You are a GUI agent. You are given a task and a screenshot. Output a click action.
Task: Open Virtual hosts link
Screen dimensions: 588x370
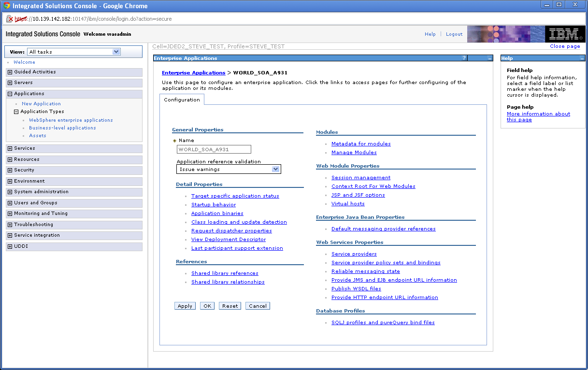click(x=348, y=204)
